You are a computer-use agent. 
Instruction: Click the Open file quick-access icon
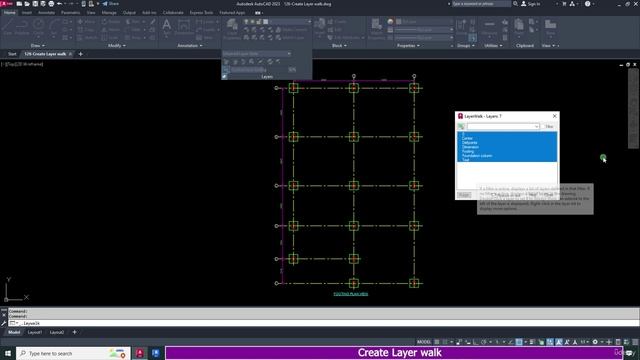pos(27,4)
